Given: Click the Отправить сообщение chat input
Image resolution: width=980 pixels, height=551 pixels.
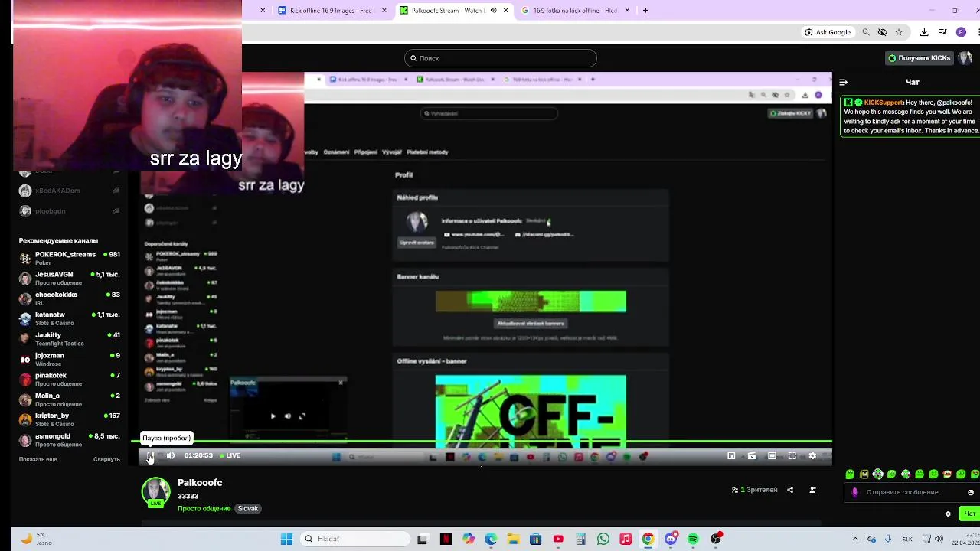Looking at the screenshot, I should [911, 492].
